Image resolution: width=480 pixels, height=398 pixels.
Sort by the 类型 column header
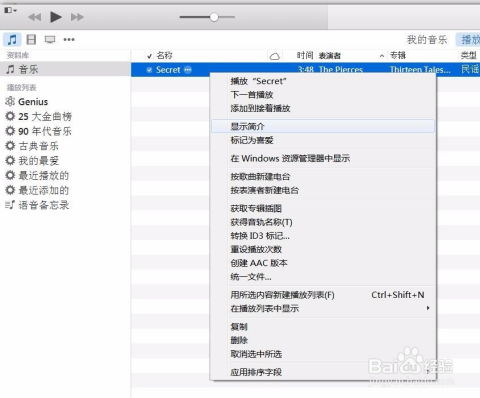[469, 55]
